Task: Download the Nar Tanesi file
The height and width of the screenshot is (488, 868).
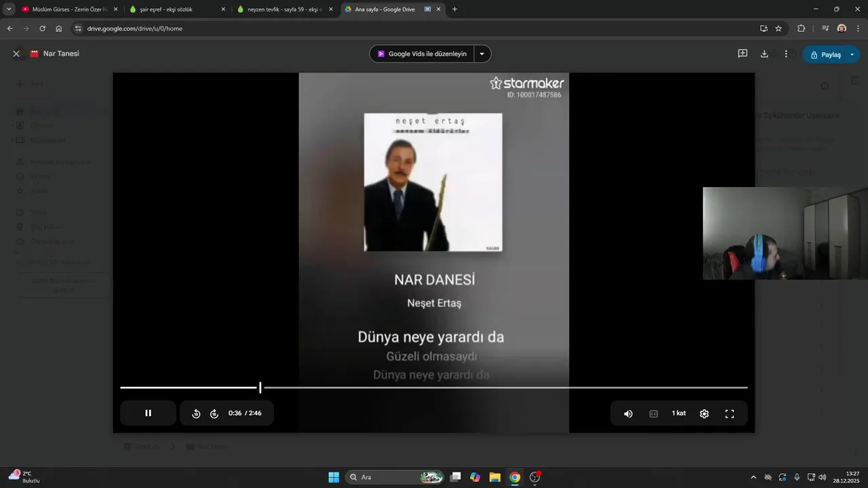Action: click(764, 54)
